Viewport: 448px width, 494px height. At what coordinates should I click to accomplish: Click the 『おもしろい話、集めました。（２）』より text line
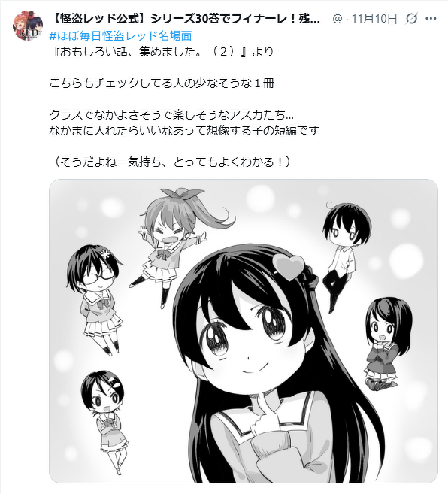click(162, 51)
